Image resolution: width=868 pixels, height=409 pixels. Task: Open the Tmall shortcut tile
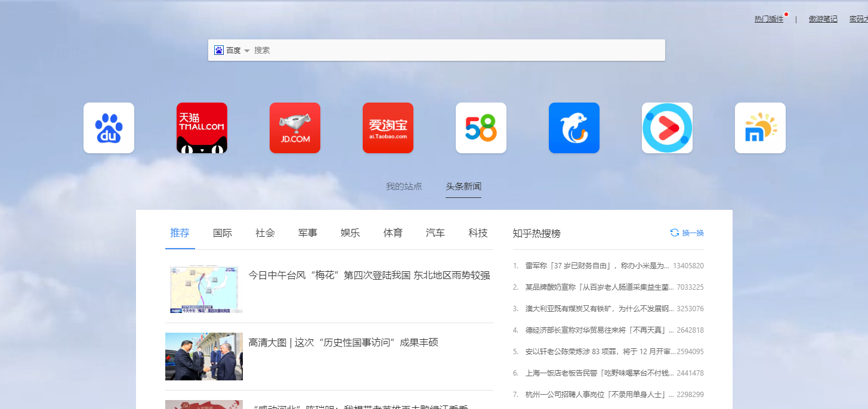pos(202,128)
